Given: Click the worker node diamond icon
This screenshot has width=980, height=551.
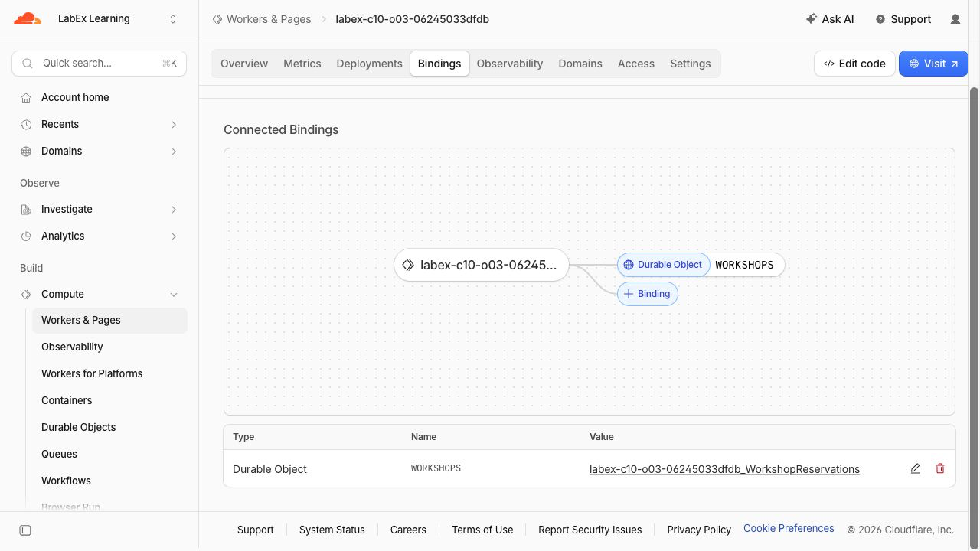Looking at the screenshot, I should (408, 265).
